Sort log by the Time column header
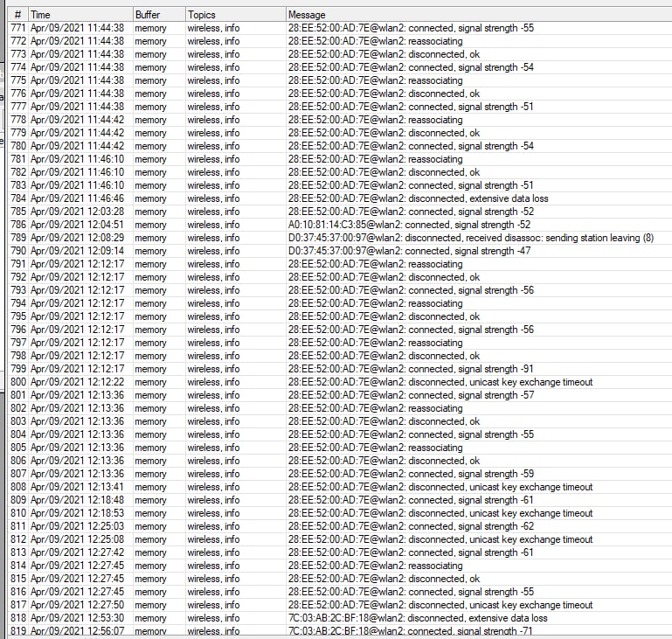Image resolution: width=672 pixels, height=639 pixels. click(80, 15)
